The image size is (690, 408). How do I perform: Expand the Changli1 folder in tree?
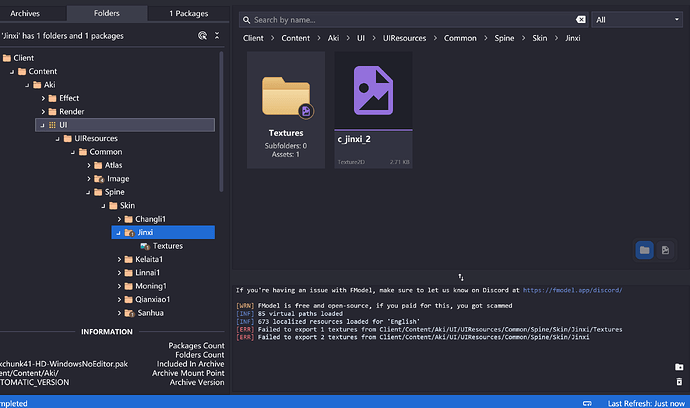pyautogui.click(x=119, y=219)
